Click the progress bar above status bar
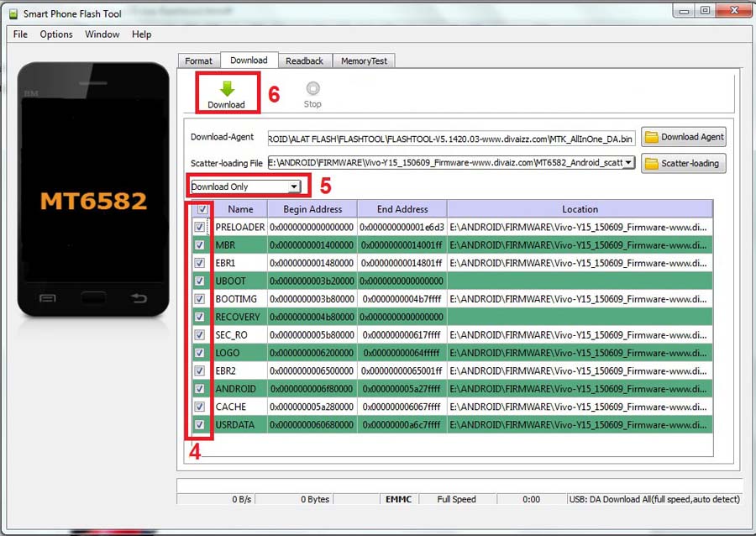Image resolution: width=756 pixels, height=536 pixels. click(x=459, y=486)
